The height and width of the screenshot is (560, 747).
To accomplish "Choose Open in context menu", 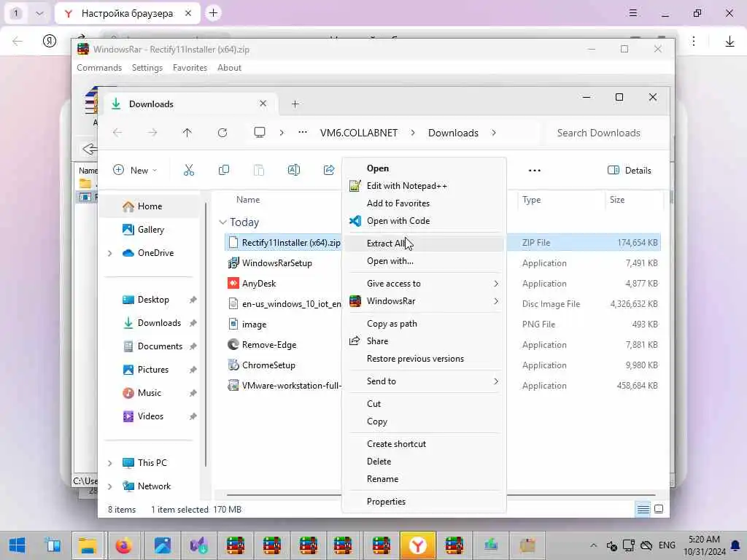I will pos(424,168).
